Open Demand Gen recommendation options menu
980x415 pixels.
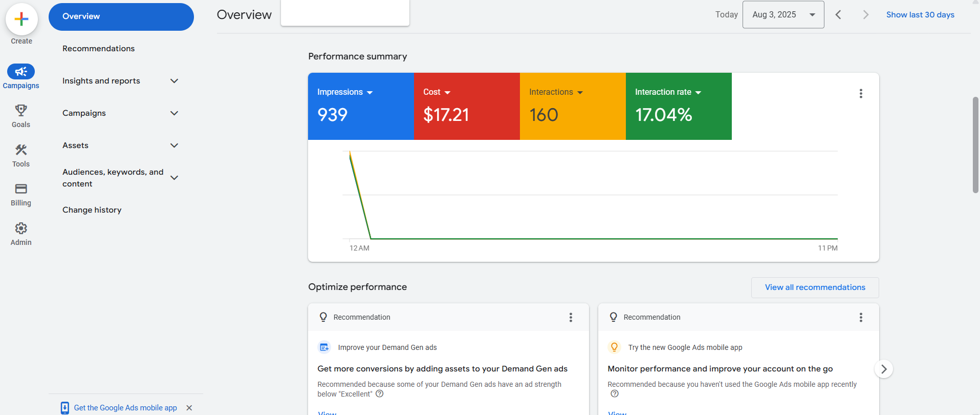pyautogui.click(x=571, y=318)
